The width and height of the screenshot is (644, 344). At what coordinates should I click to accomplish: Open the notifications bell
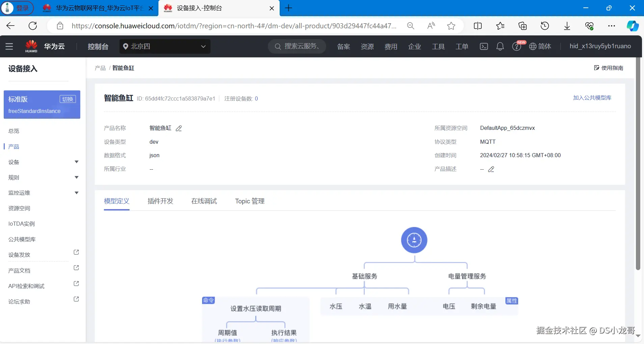point(500,47)
